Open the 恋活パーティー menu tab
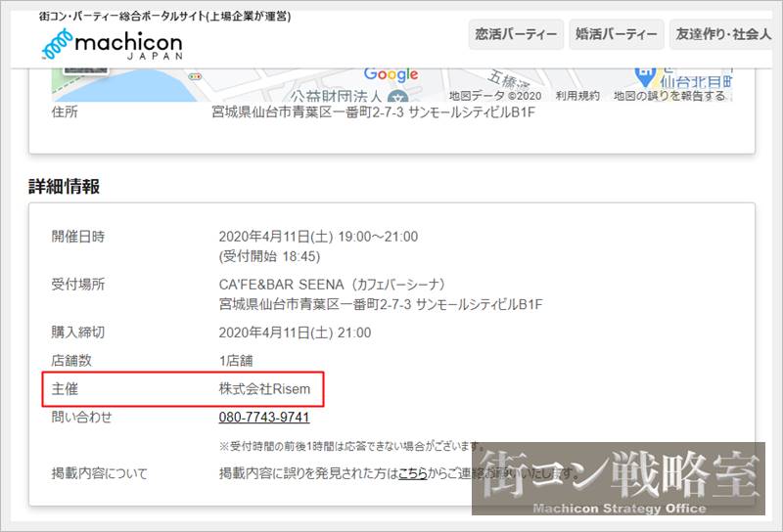Screen dimensions: 783x532 click(x=516, y=34)
